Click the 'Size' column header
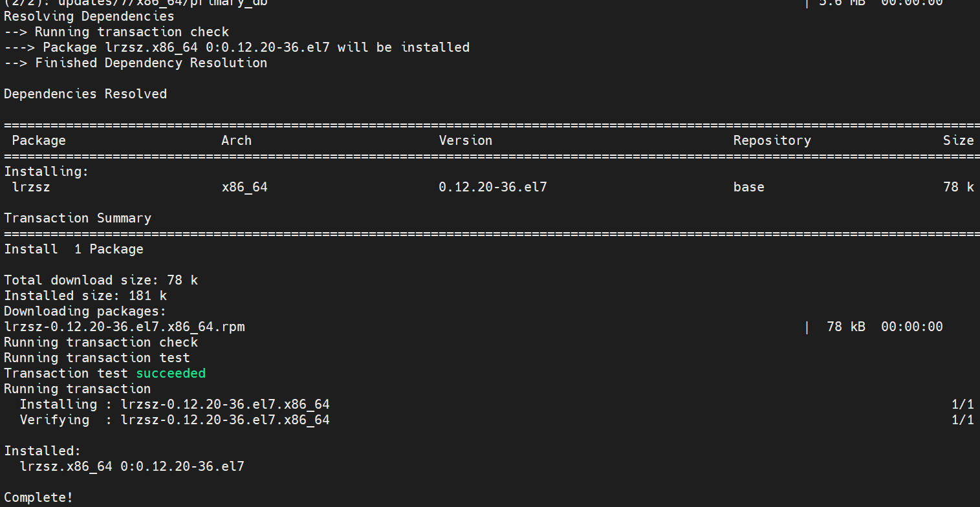The image size is (980, 507). click(x=958, y=140)
